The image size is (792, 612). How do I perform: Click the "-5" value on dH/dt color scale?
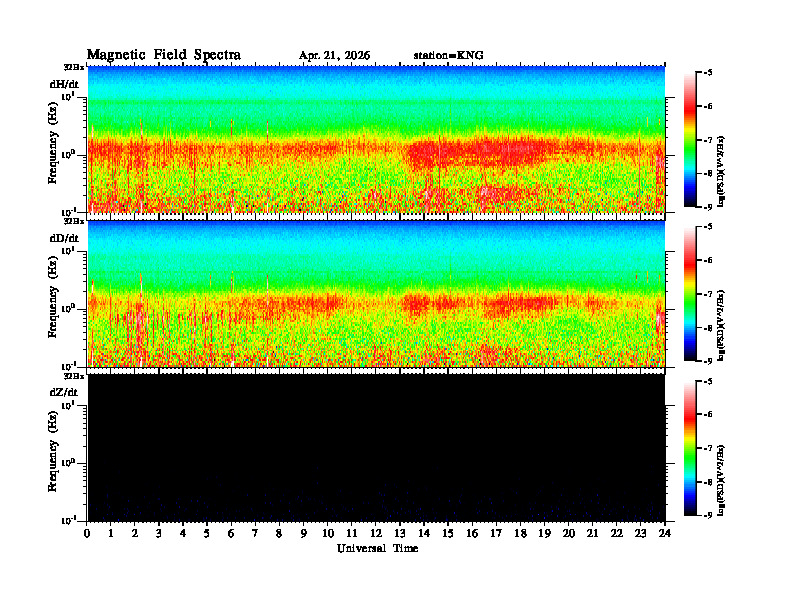click(708, 73)
